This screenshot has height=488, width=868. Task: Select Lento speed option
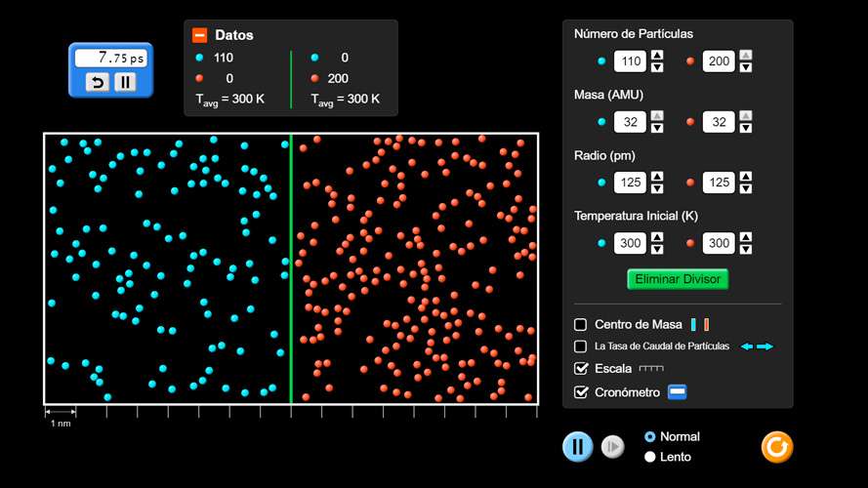pos(650,457)
